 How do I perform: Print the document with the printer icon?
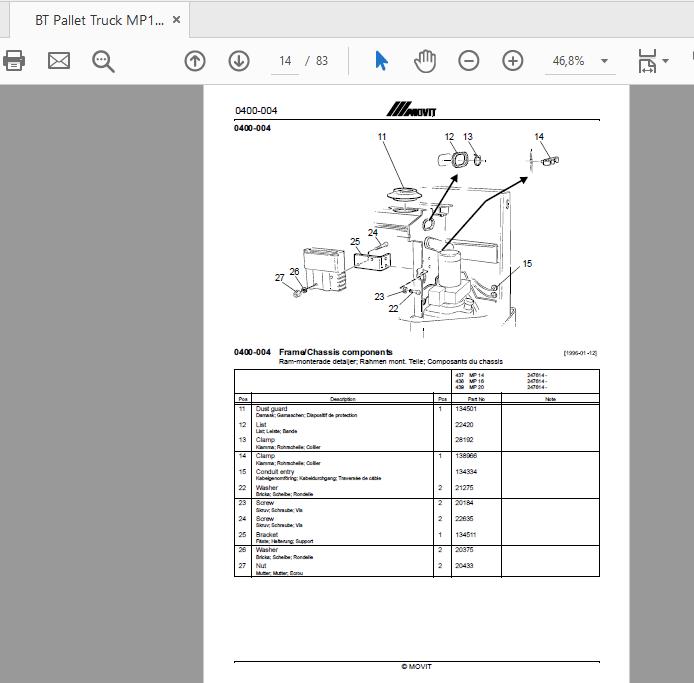14,61
